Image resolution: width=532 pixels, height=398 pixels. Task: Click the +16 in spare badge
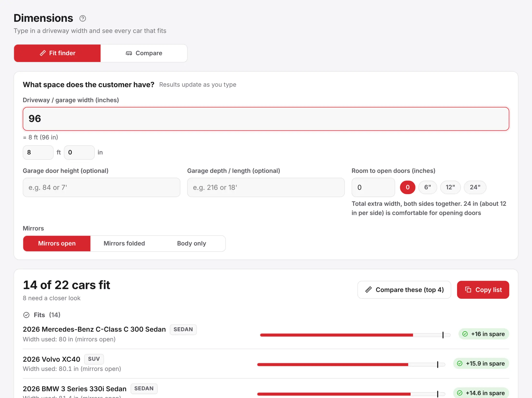[484, 334]
